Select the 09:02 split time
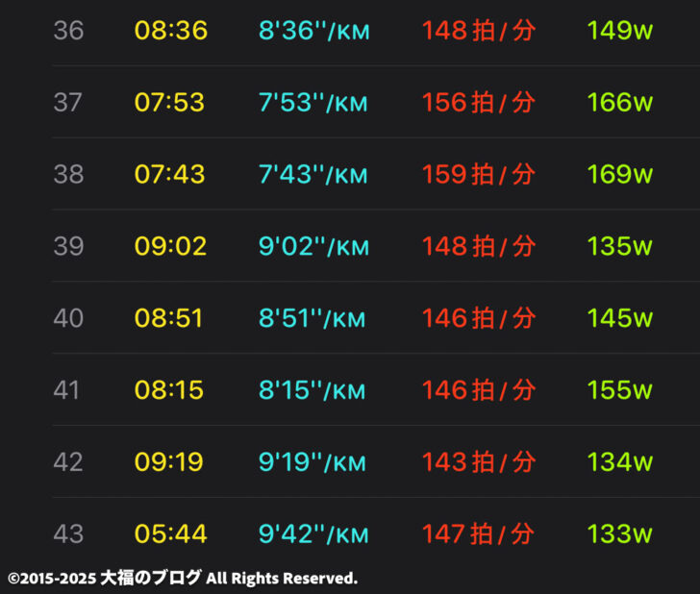This screenshot has width=700, height=594. (170, 246)
